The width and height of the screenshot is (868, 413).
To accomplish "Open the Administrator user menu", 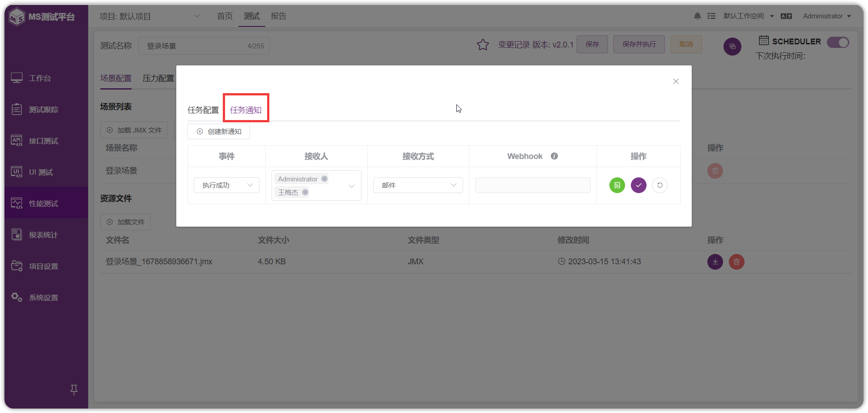I will pyautogui.click(x=827, y=16).
